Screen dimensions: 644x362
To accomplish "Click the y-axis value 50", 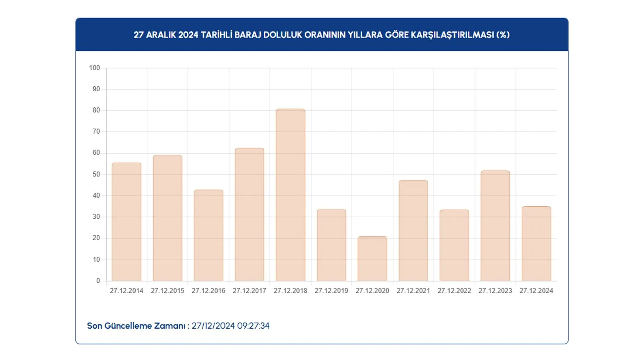I will point(96,174).
